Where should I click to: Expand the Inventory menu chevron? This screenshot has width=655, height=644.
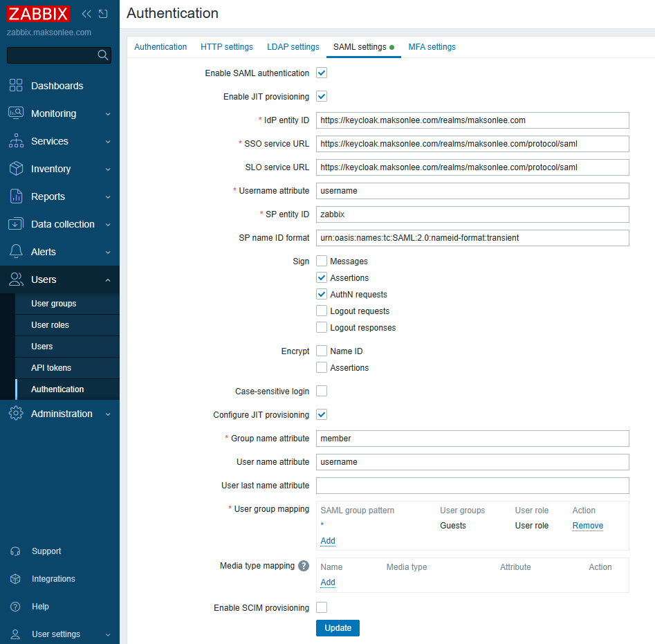click(x=108, y=169)
